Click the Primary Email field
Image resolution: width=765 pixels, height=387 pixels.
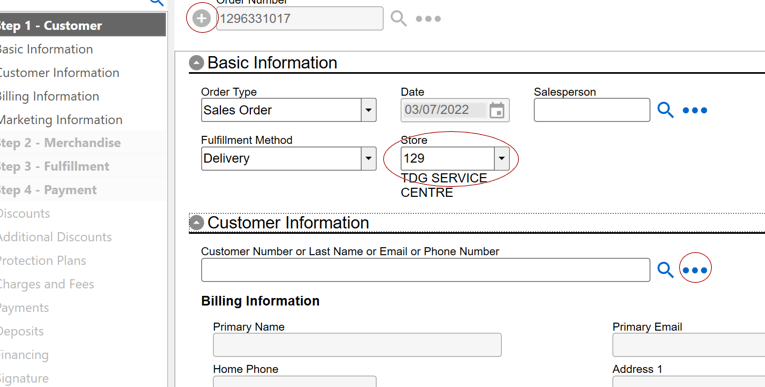click(x=688, y=345)
